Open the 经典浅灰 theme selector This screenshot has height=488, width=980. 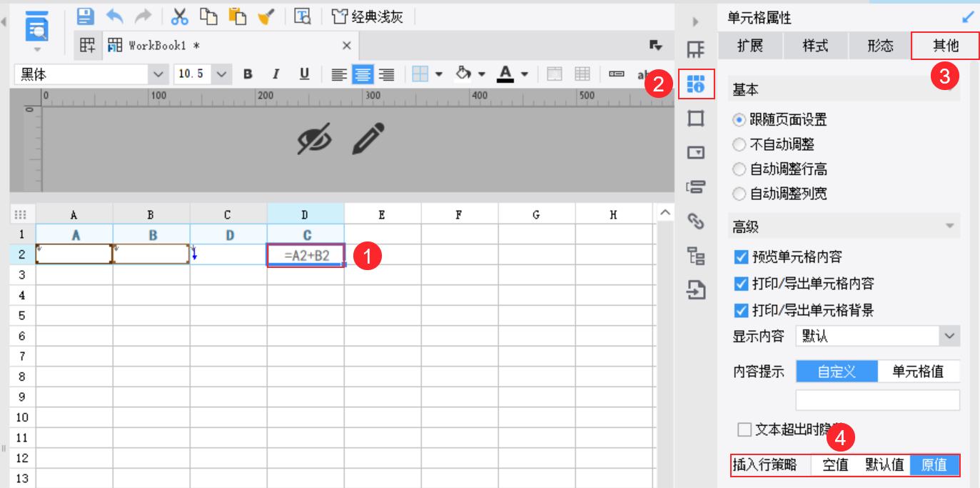[x=368, y=16]
